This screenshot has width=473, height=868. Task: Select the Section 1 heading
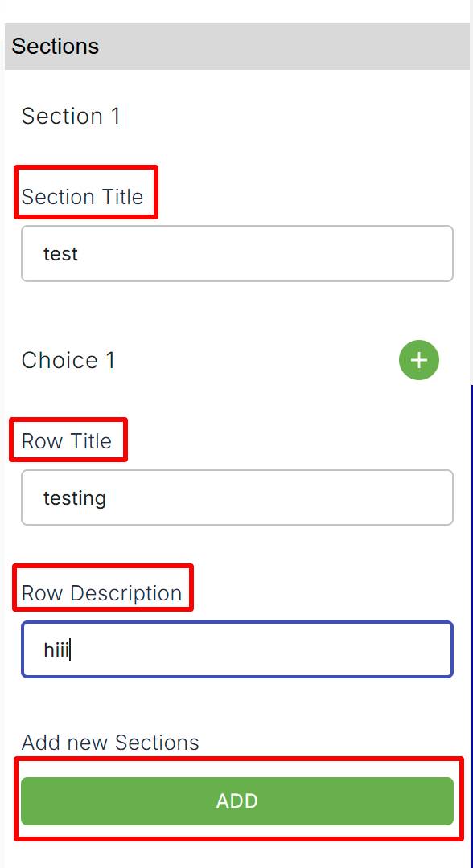click(71, 117)
